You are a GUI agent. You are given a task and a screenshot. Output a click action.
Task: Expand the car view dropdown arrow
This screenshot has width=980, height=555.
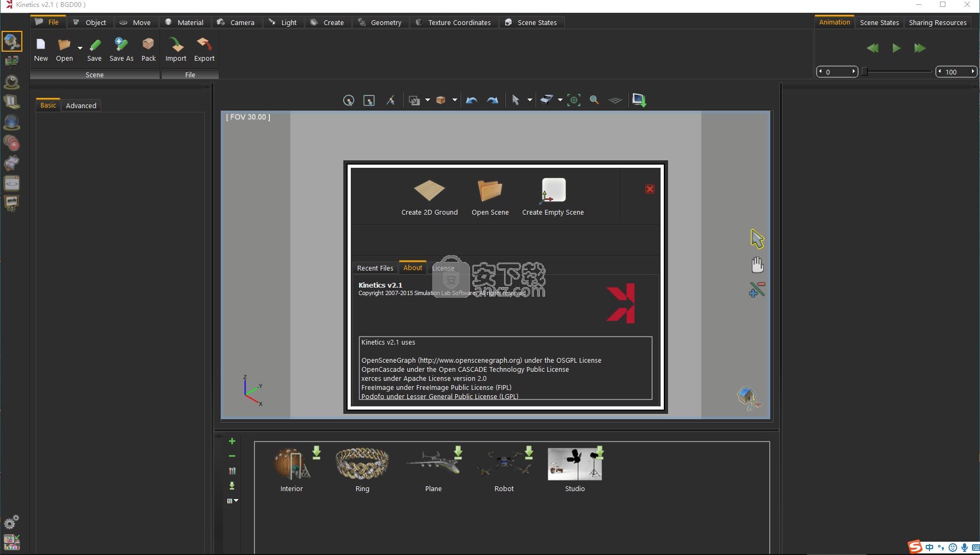[560, 100]
